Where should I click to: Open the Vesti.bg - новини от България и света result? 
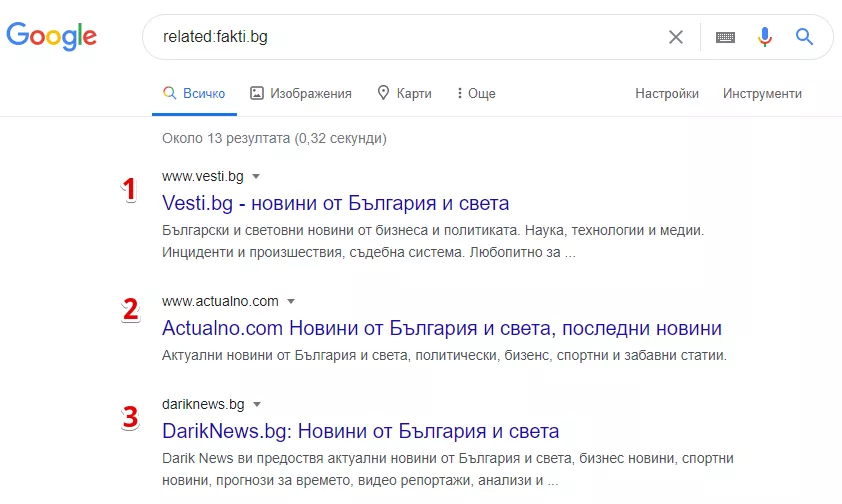(336, 203)
